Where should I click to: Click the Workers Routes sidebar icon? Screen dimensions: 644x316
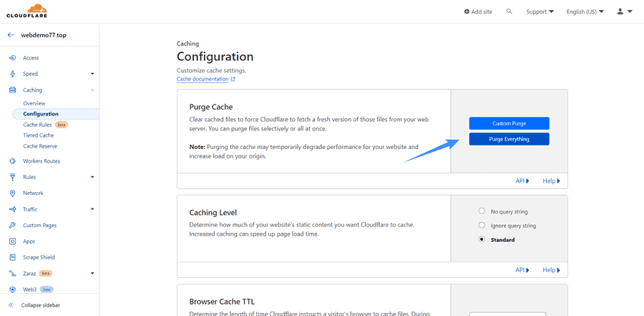(x=12, y=161)
